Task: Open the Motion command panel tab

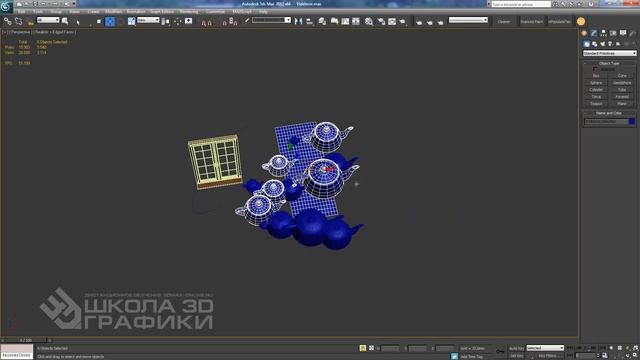Action: point(613,33)
